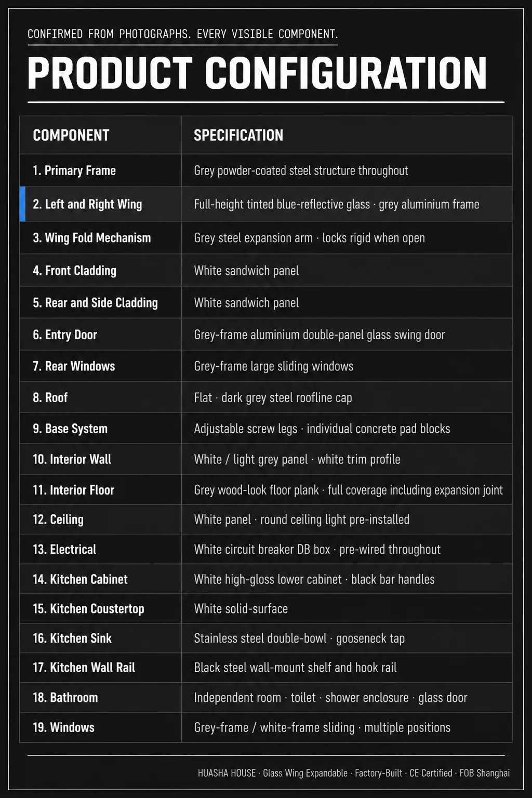Click the 3. Wing Fold Mechanism label
The image size is (532, 798).
tap(92, 238)
